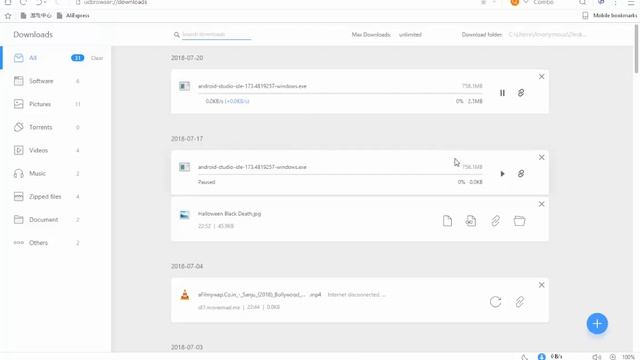Image resolution: width=640 pixels, height=360 pixels.
Task: Remove the 2018-07-20 android-studio download entry
Action: coord(541,77)
